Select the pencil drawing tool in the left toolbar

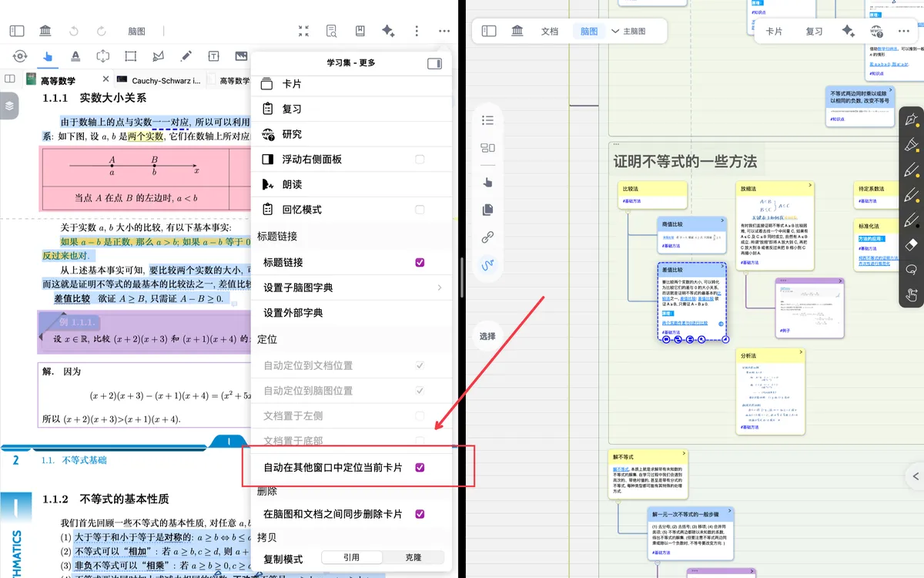pos(186,56)
